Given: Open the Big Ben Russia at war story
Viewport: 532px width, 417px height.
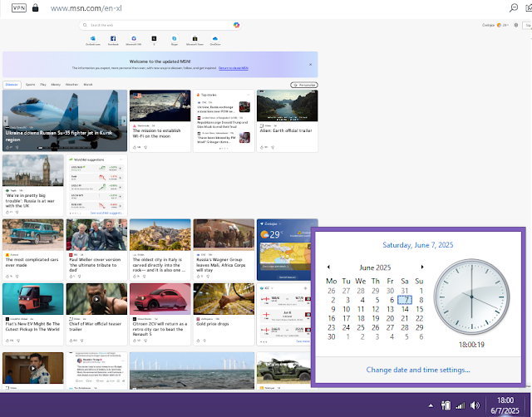Looking at the screenshot, I should click(x=33, y=184).
